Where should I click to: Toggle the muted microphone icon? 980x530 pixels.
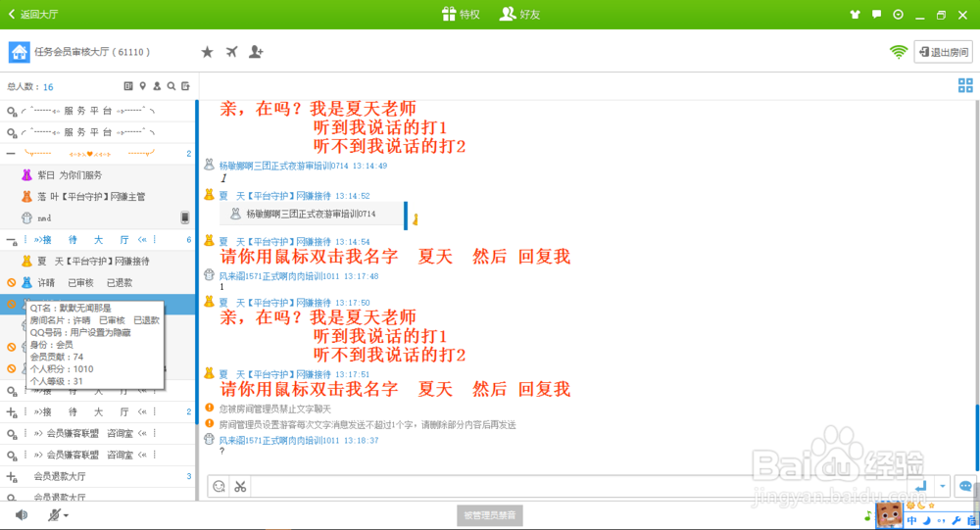(54, 515)
